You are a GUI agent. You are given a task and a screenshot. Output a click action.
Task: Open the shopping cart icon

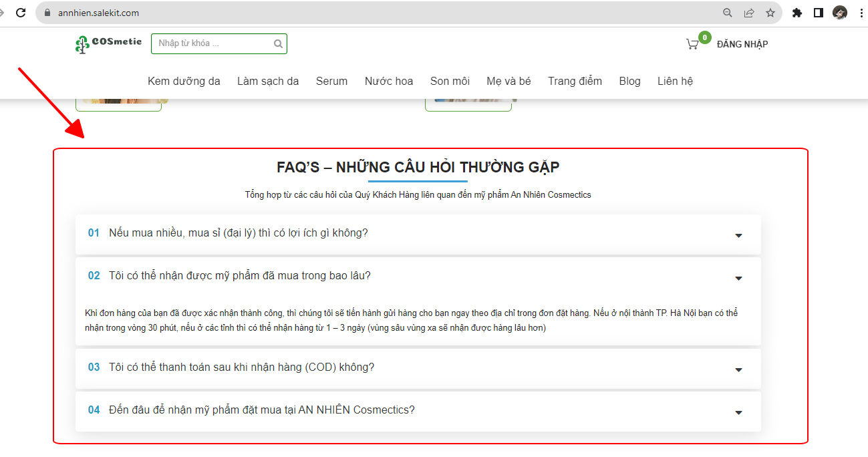point(692,44)
